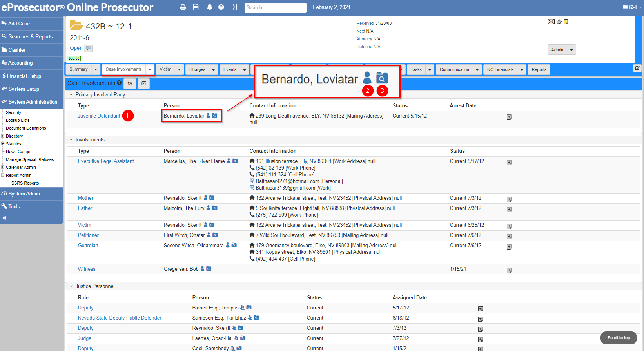Open person icon for Laertes, Obad-Hai
Viewport: 644px width, 351px height.
[236, 338]
